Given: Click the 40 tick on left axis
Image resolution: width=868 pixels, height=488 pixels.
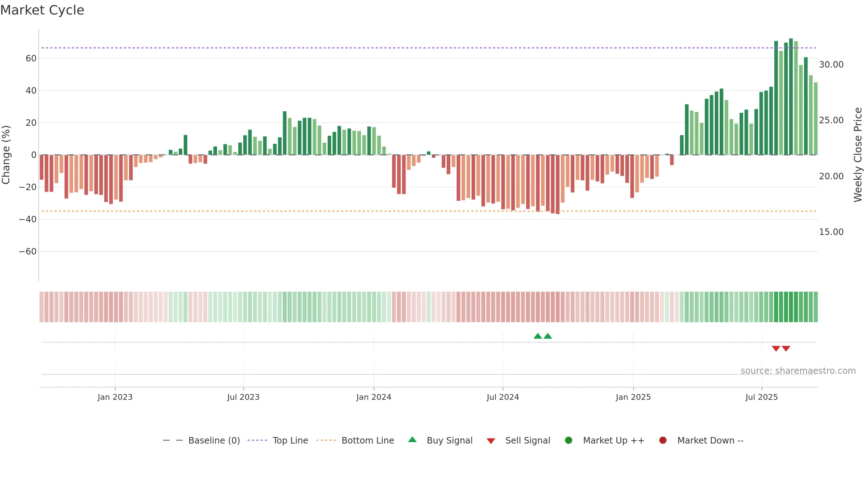Looking at the screenshot, I should pos(31,91).
